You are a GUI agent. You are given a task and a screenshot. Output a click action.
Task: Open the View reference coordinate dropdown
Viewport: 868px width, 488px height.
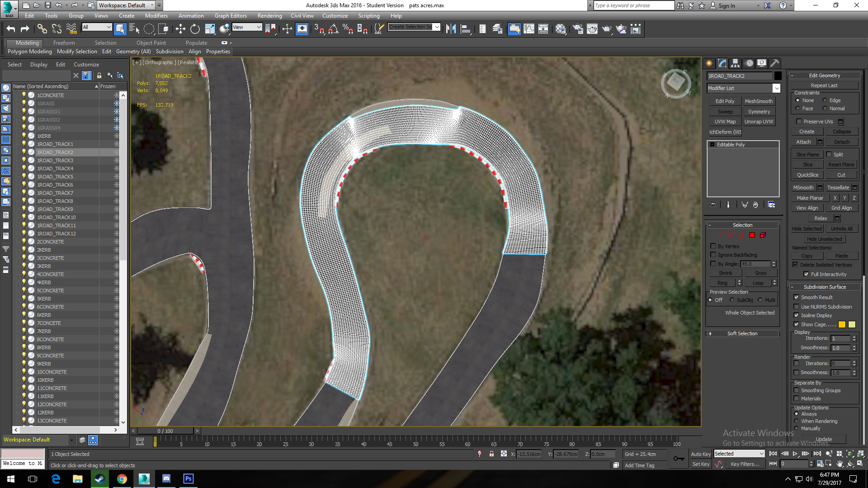(259, 27)
